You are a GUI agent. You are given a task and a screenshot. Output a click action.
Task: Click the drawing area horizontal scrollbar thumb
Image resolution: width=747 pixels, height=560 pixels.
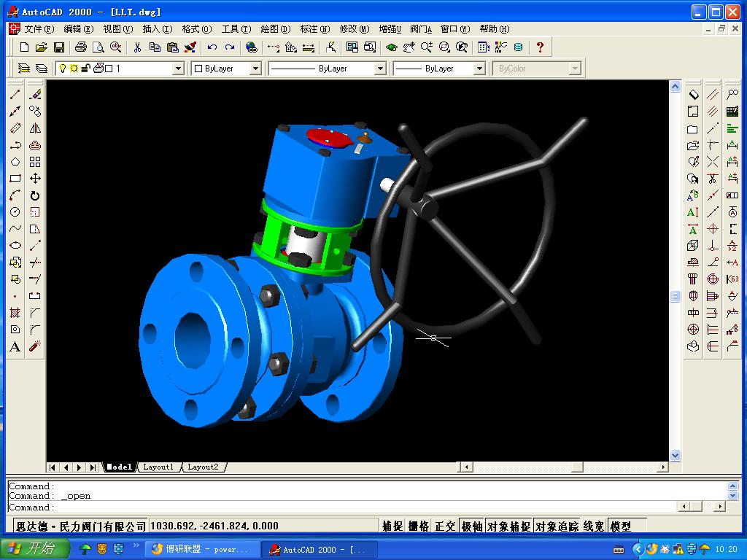pos(578,467)
